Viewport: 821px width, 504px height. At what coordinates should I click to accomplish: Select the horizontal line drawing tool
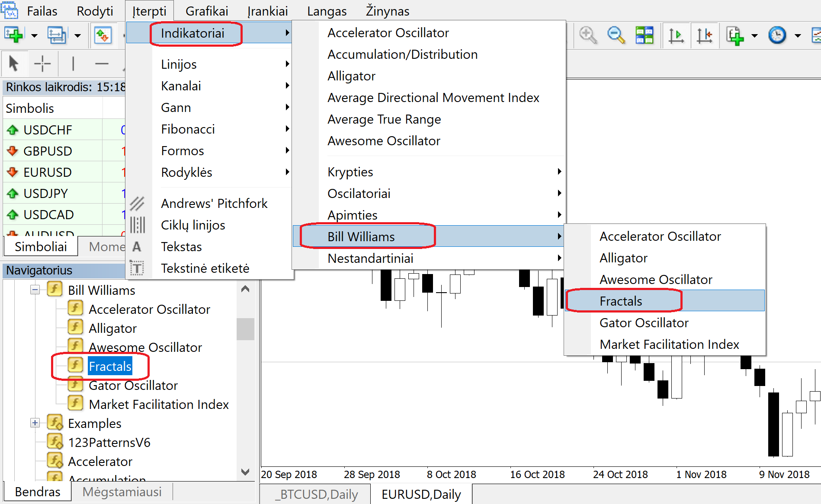[x=102, y=64]
